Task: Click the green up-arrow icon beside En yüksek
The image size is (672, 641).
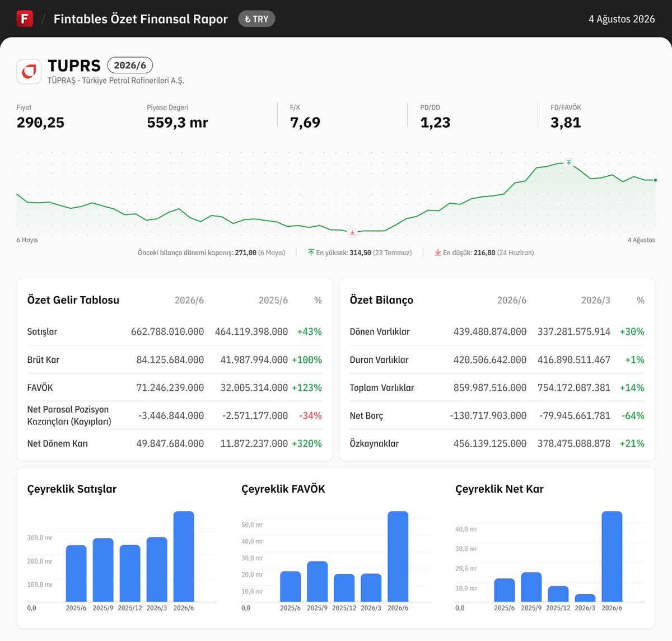Action: tap(311, 252)
